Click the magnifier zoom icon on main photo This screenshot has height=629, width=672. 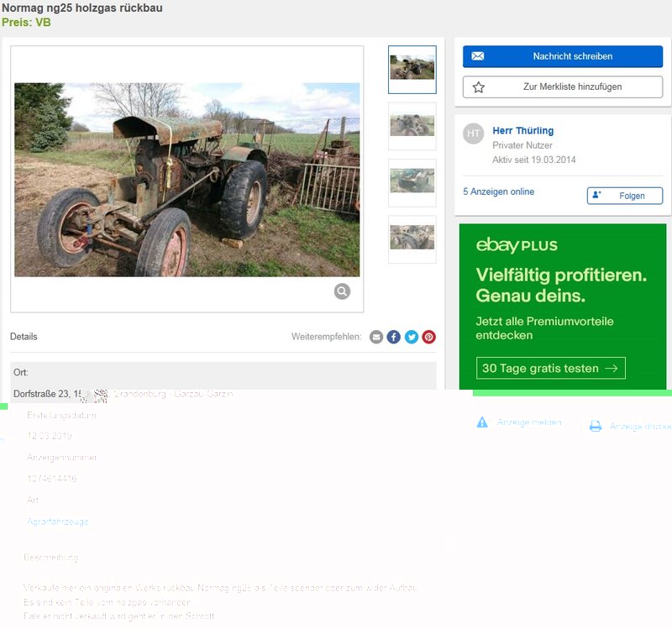tap(342, 291)
